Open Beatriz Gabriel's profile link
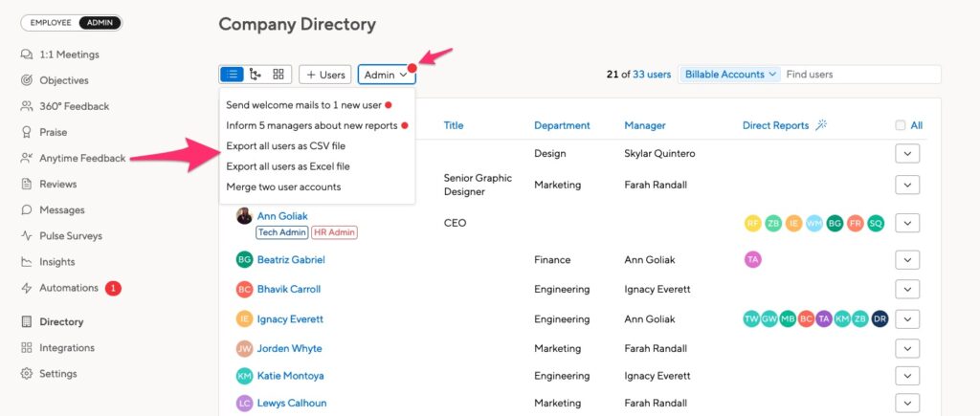 291,259
